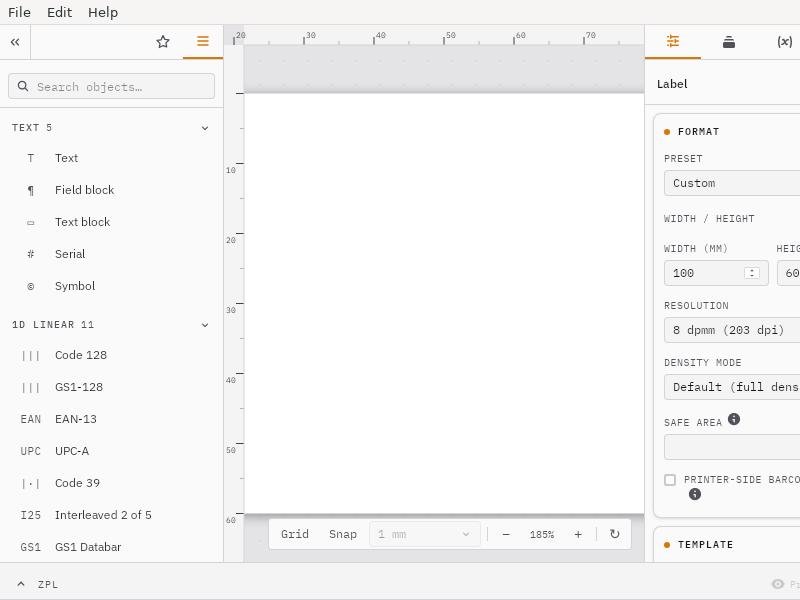Toggle the Grid option
Viewport: 800px width, 600px height.
click(x=295, y=534)
